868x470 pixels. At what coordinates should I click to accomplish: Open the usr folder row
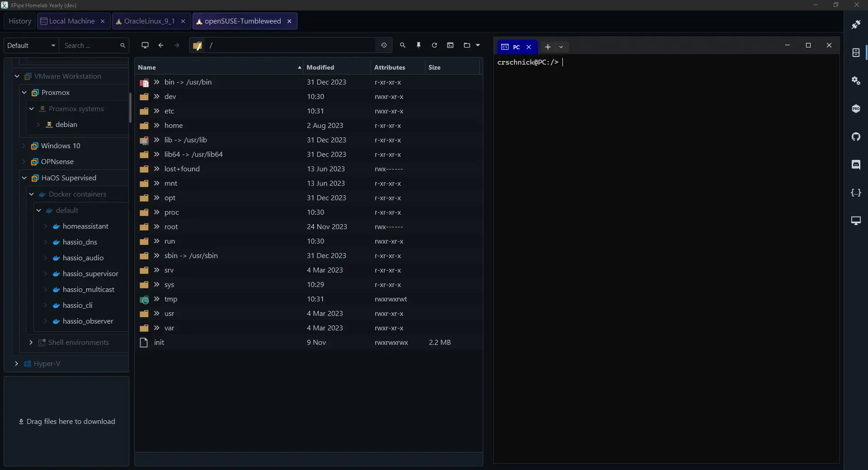(x=309, y=314)
